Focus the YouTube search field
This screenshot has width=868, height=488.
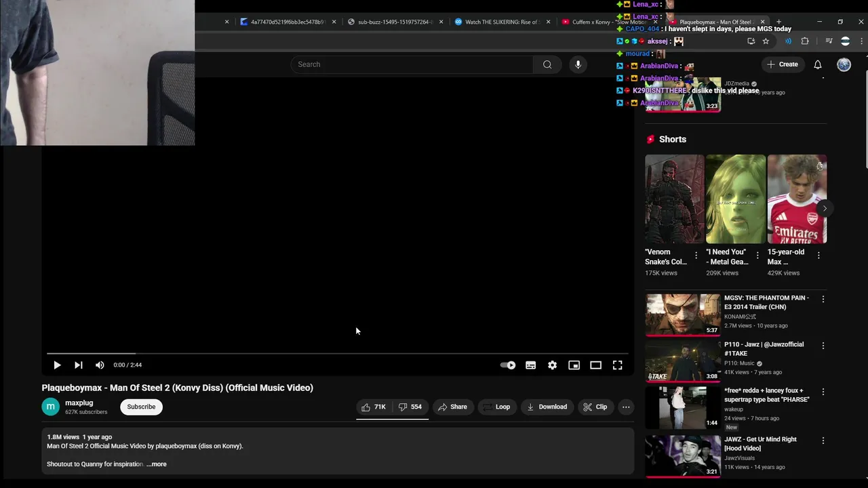(412, 64)
